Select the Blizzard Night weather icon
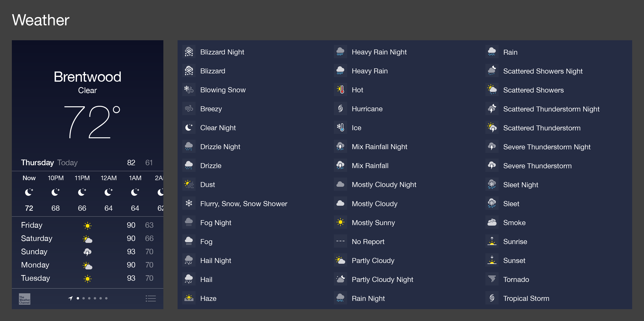 (x=189, y=52)
